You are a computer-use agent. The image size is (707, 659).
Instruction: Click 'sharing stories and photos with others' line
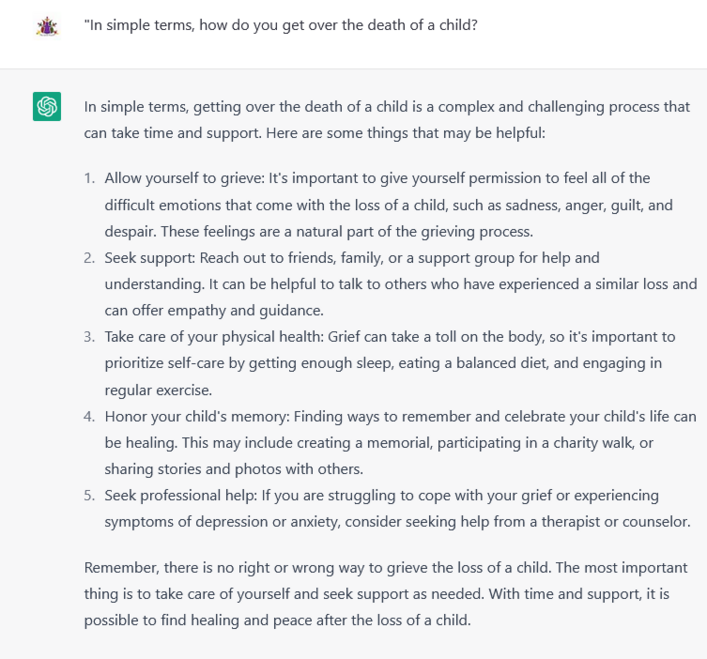click(x=234, y=469)
